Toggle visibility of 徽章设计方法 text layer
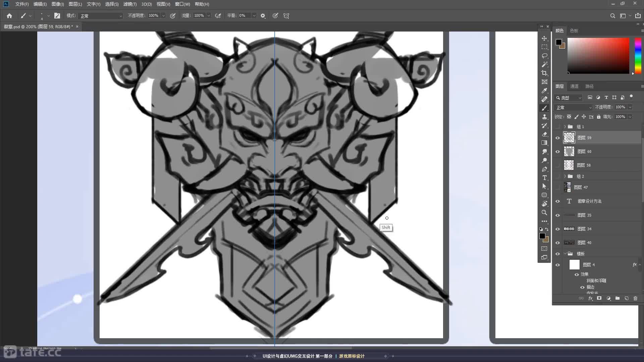Viewport: 644px width, 362px height. pos(557,201)
